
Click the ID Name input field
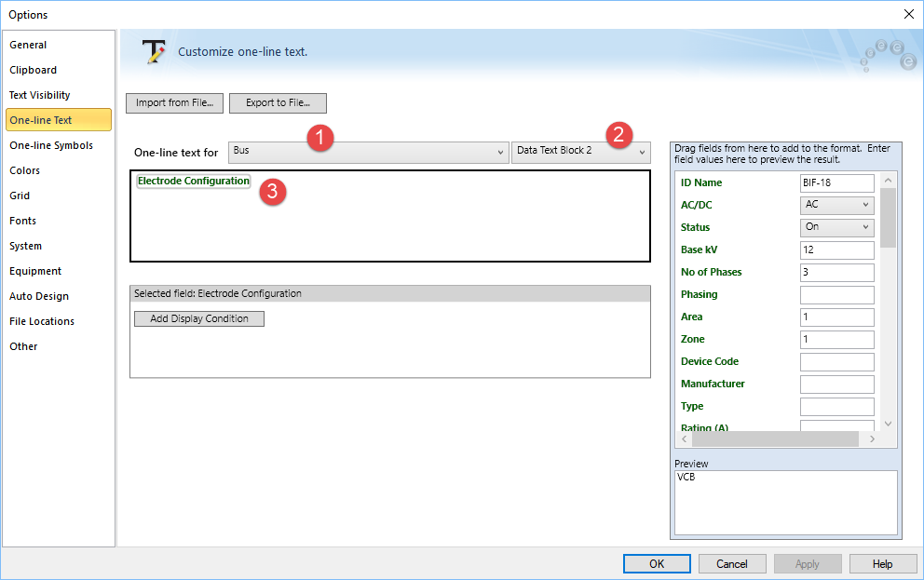click(836, 182)
